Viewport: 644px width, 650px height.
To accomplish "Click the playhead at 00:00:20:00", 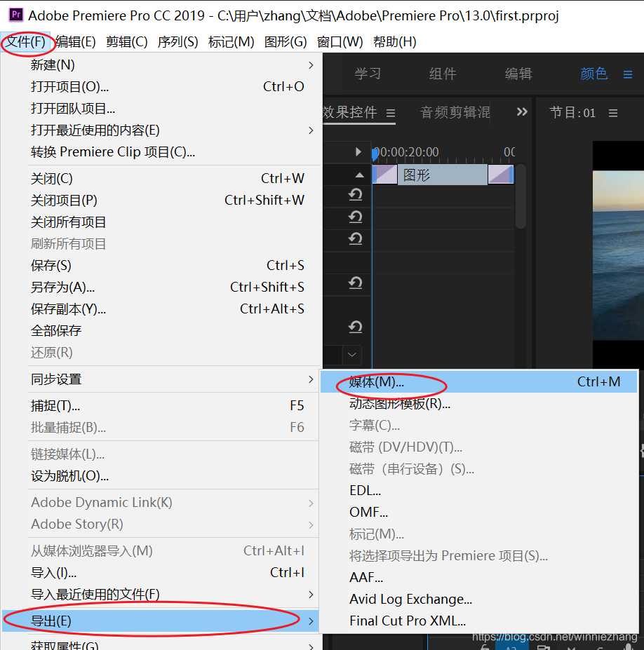I will [375, 155].
